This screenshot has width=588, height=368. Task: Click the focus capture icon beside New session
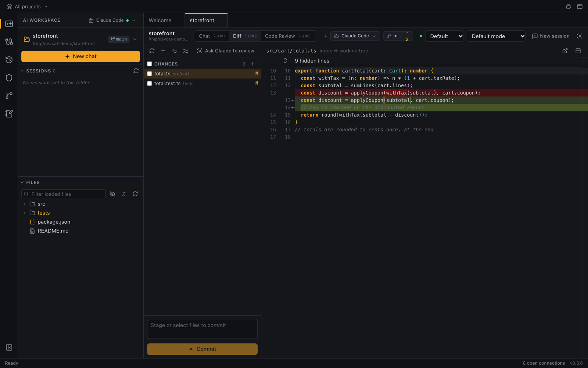coord(580,36)
